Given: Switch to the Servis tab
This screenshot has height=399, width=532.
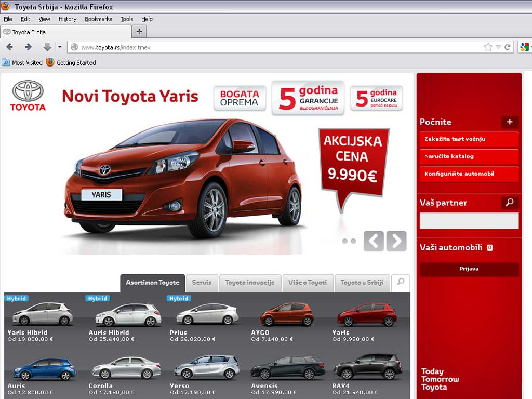Looking at the screenshot, I should tap(202, 283).
